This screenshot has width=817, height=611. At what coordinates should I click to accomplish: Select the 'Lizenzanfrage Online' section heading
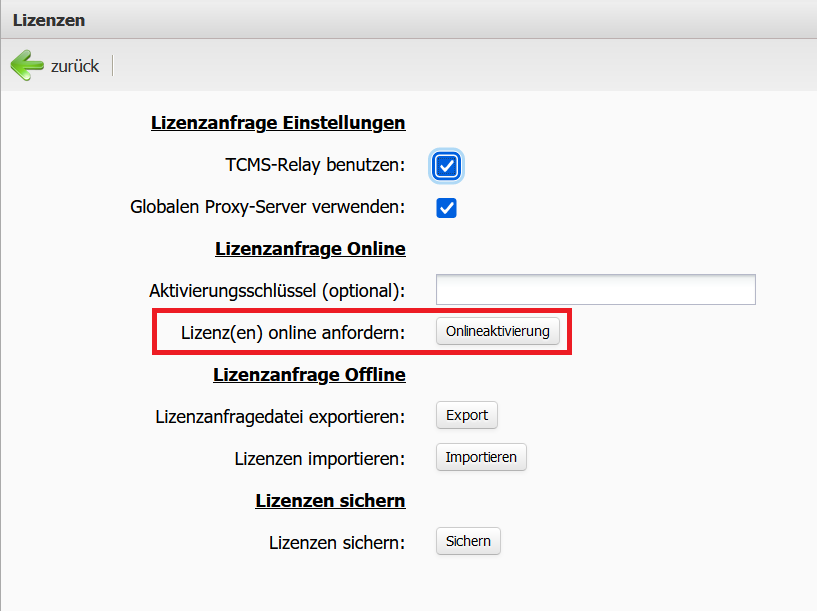(x=310, y=248)
